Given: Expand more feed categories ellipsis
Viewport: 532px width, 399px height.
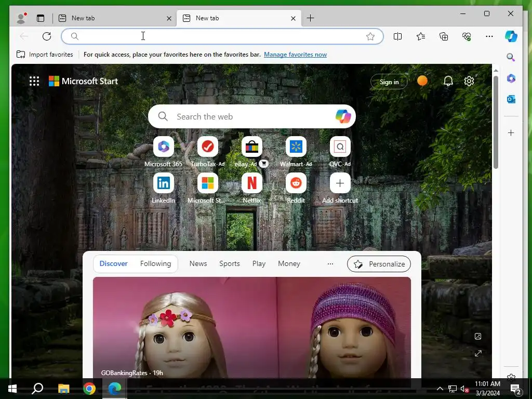Looking at the screenshot, I should pos(330,263).
